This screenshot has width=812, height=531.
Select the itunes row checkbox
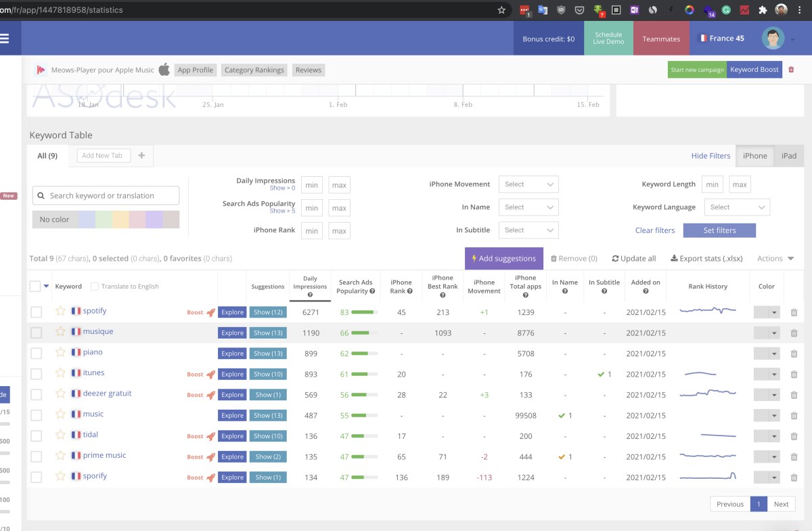[x=37, y=374]
